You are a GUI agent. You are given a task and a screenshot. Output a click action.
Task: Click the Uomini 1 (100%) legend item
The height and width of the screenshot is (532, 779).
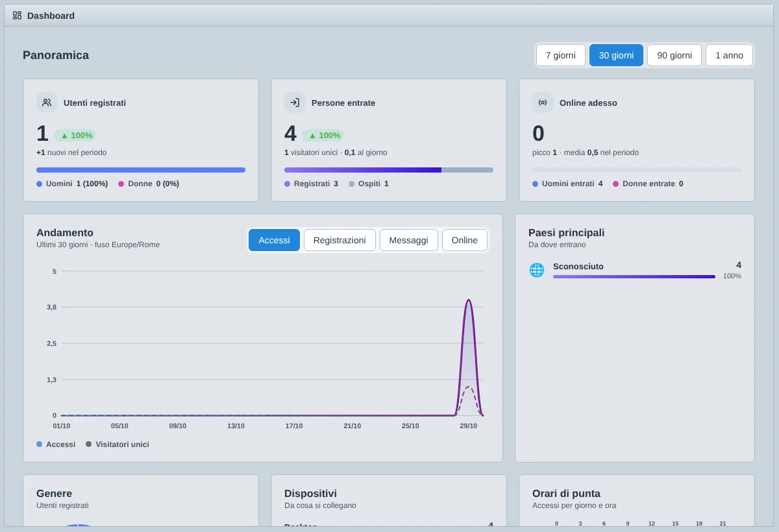[x=72, y=184]
